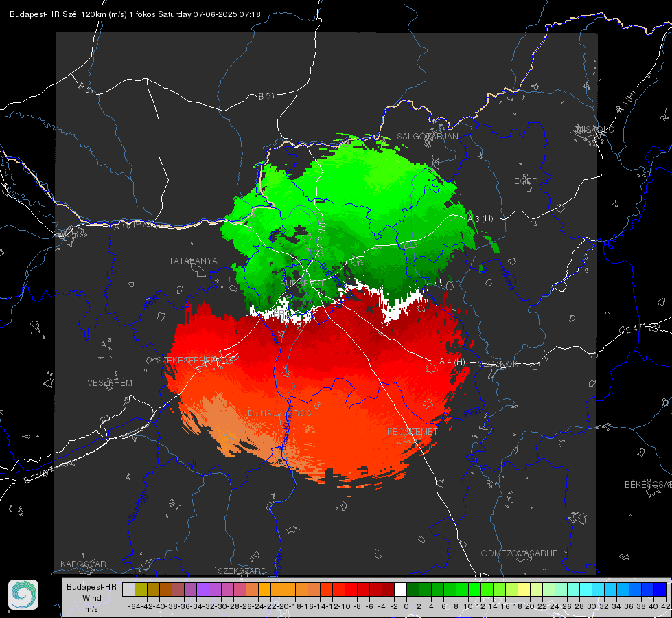This screenshot has width=672, height=618.
Task: Select the yellow 18 to 20 legend swatch
Action: click(524, 589)
